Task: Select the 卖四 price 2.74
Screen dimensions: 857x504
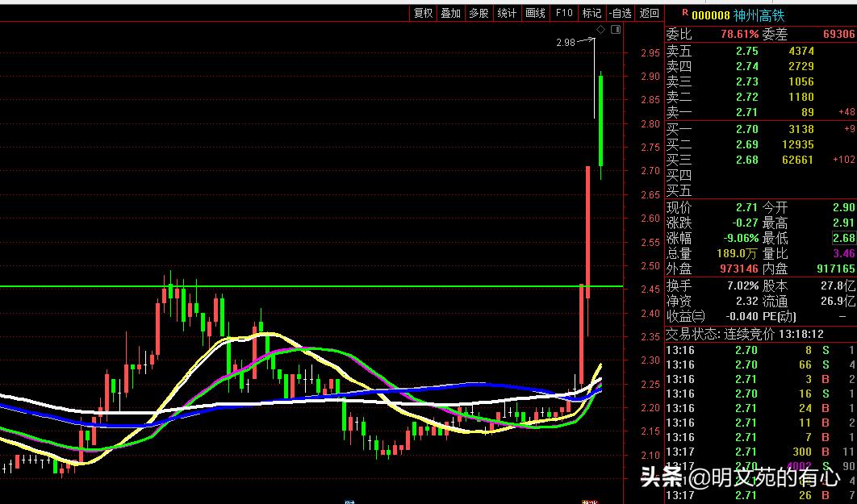Action: pos(746,66)
